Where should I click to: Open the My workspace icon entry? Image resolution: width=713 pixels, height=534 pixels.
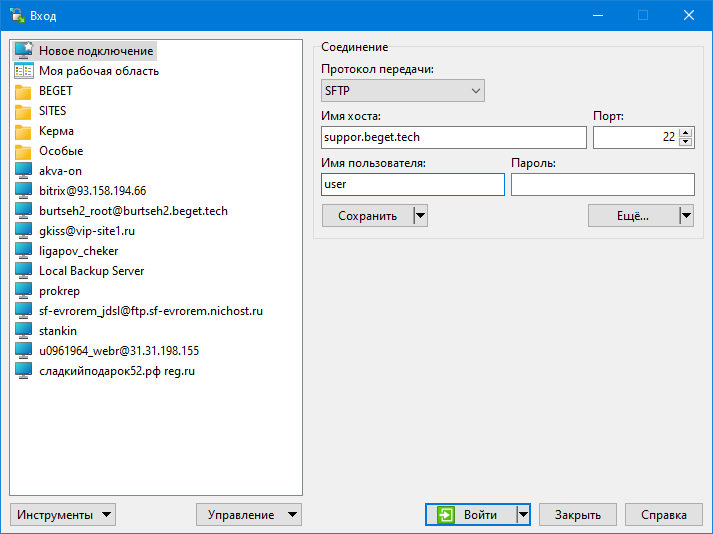coord(24,71)
